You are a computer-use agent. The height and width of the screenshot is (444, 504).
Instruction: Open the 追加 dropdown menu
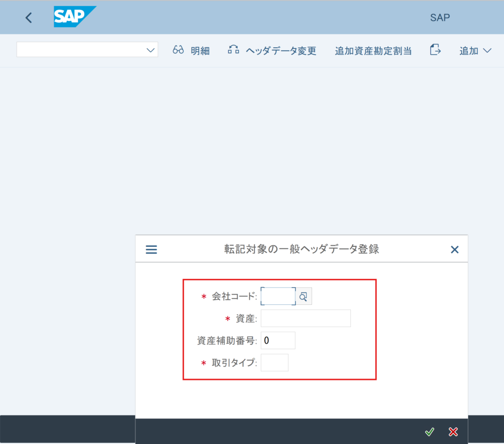pyautogui.click(x=475, y=51)
